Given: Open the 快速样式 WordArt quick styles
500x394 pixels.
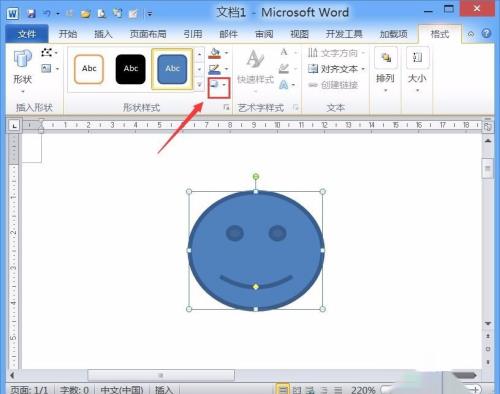Looking at the screenshot, I should 256,71.
